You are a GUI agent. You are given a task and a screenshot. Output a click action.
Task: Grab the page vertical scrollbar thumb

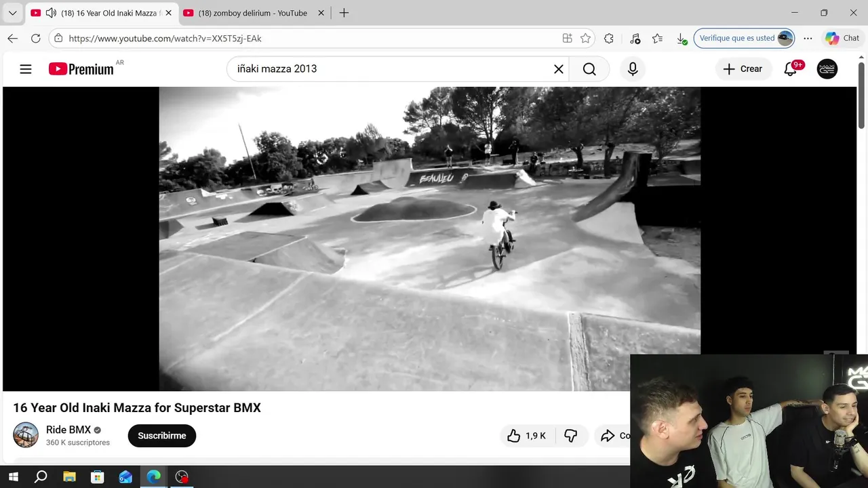click(x=861, y=95)
